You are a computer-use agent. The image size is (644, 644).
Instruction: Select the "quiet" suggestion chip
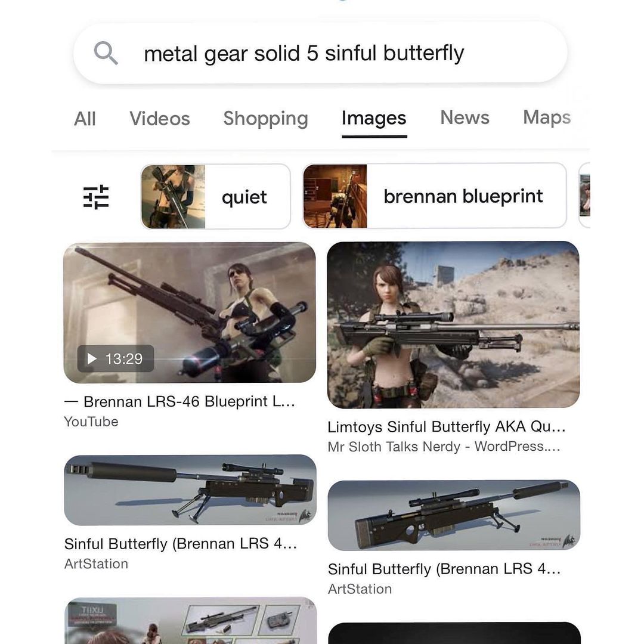pyautogui.click(x=216, y=196)
